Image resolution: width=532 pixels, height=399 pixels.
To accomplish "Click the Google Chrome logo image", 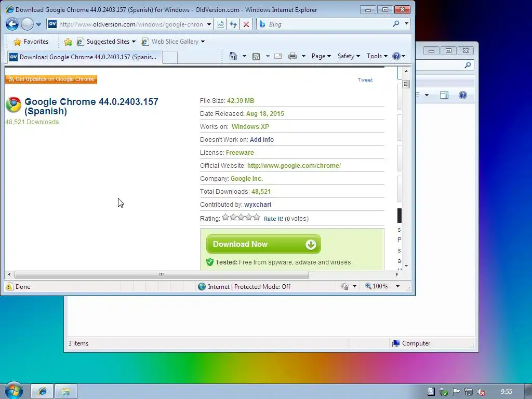I will click(14, 104).
